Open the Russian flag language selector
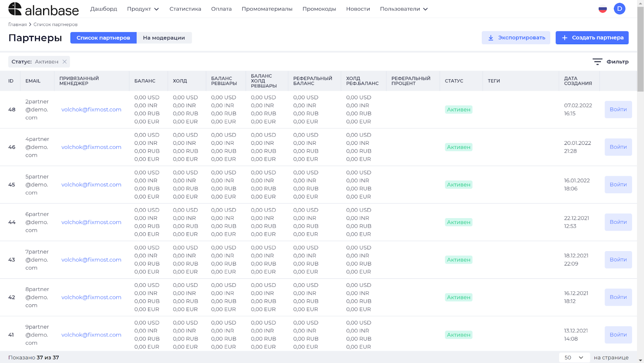 pos(603,9)
